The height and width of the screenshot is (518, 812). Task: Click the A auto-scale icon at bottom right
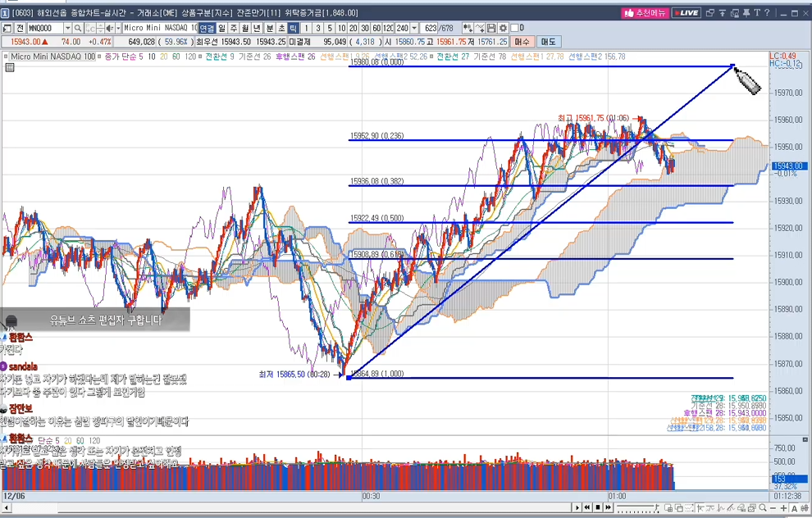tap(794, 508)
